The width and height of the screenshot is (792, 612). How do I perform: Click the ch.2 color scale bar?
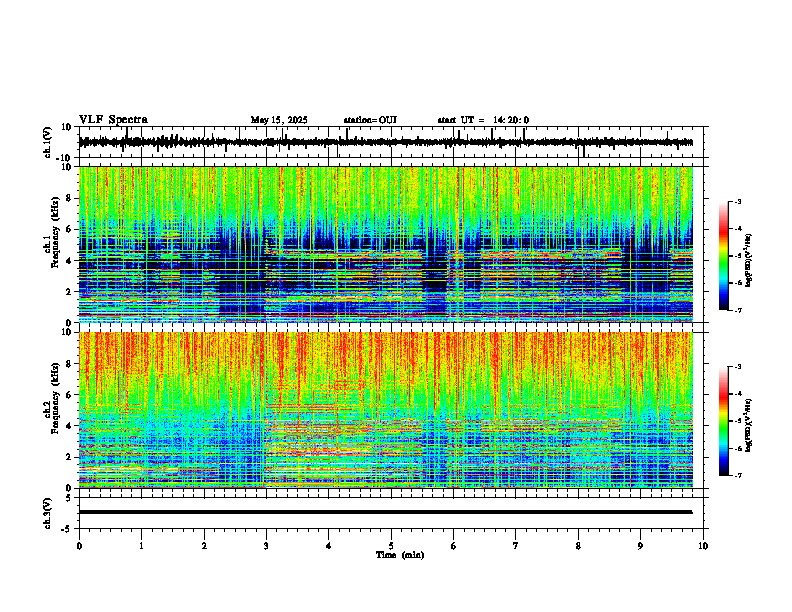coord(723,421)
